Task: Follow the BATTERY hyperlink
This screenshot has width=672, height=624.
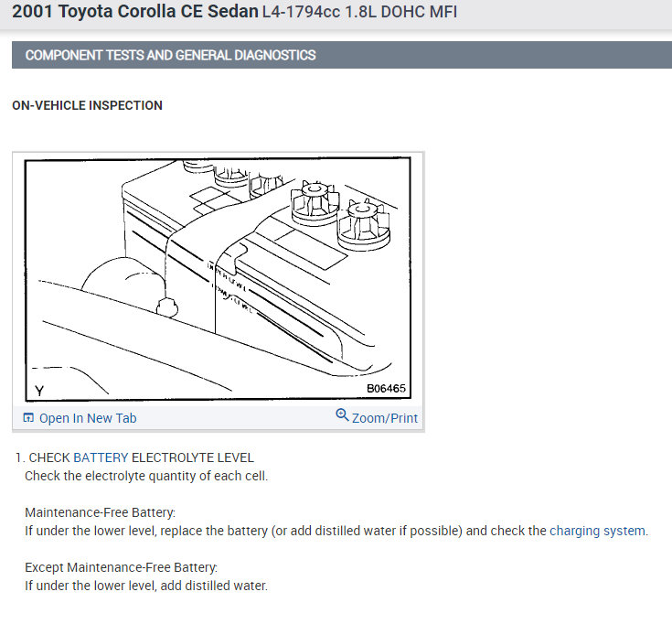Action: (101, 457)
